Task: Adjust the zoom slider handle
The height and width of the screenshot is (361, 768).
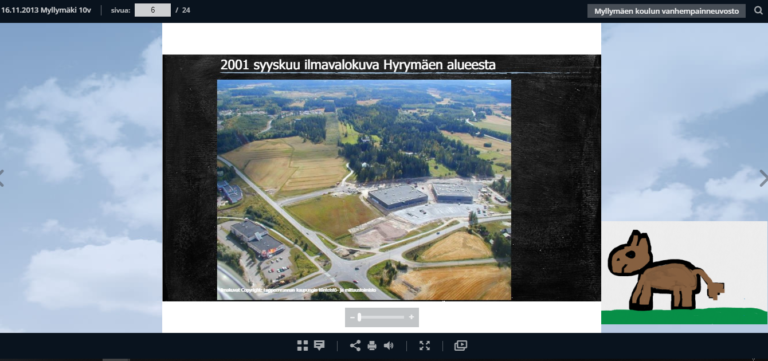Action: point(360,317)
